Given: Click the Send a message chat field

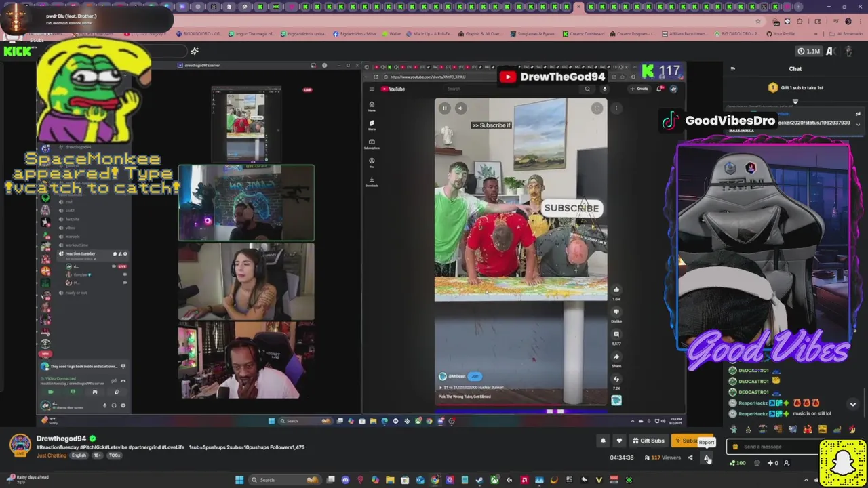Looking at the screenshot, I should (x=773, y=447).
